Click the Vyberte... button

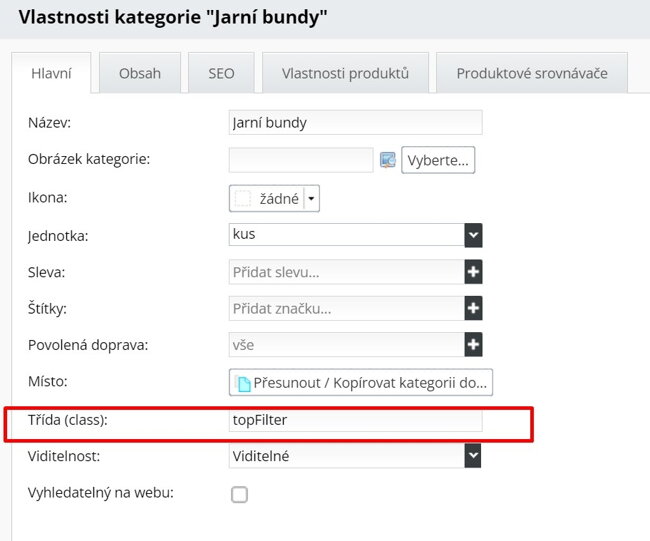click(x=438, y=160)
